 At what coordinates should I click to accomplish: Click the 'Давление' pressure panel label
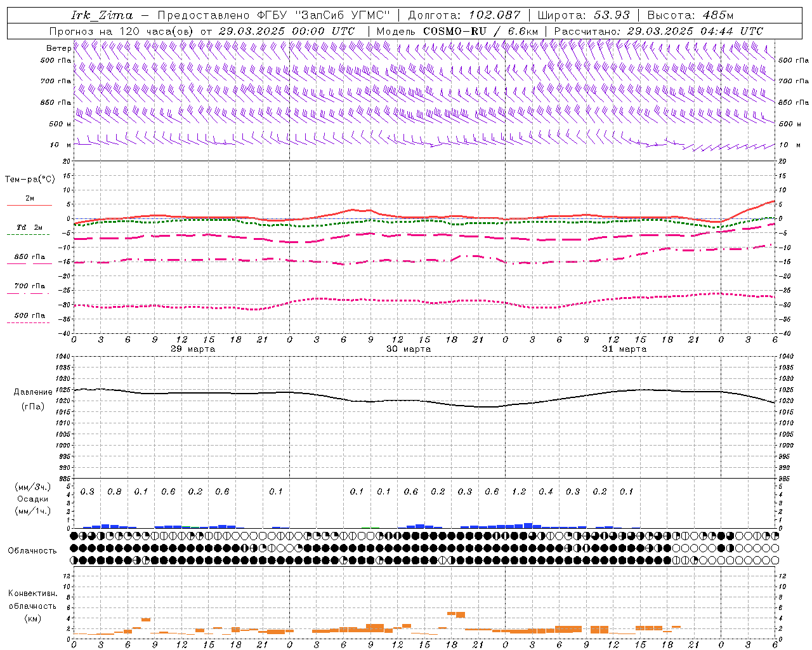[33, 392]
